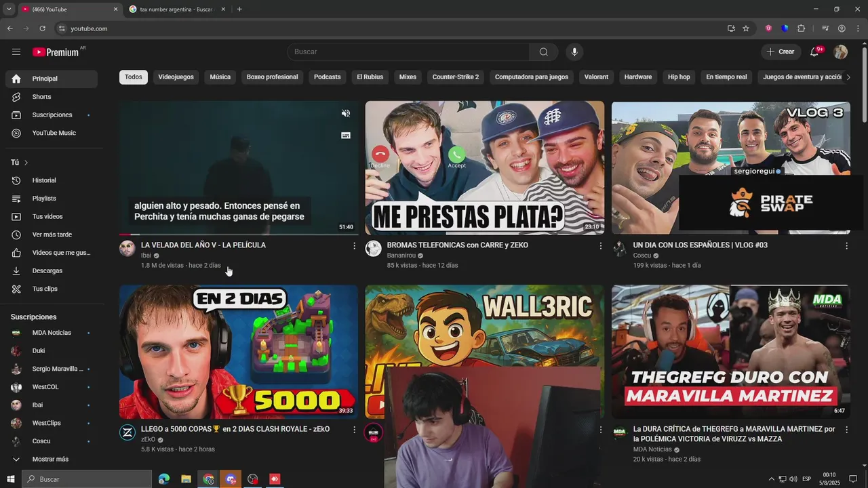This screenshot has height=488, width=868.
Task: Open Historial in sidebar
Action: [52, 180]
